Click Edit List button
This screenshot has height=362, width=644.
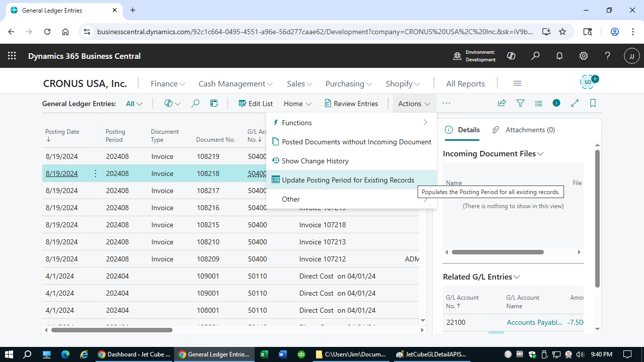pyautogui.click(x=256, y=104)
